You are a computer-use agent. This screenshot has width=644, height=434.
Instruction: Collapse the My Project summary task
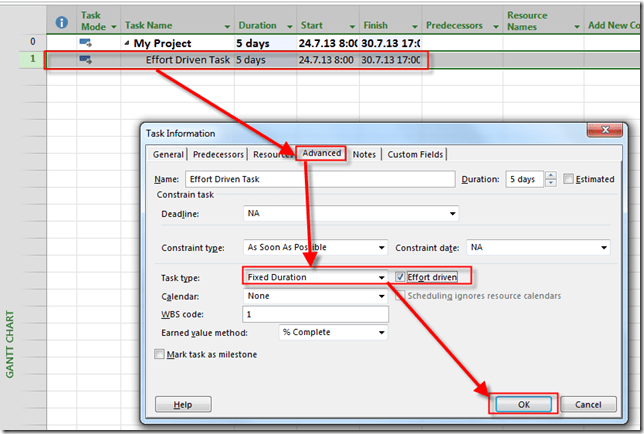[127, 44]
